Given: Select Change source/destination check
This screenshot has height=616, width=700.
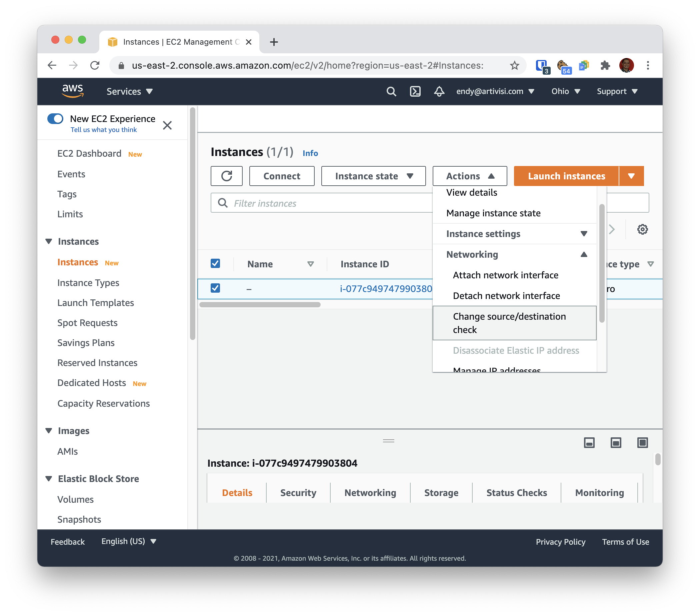Looking at the screenshot, I should tap(514, 323).
